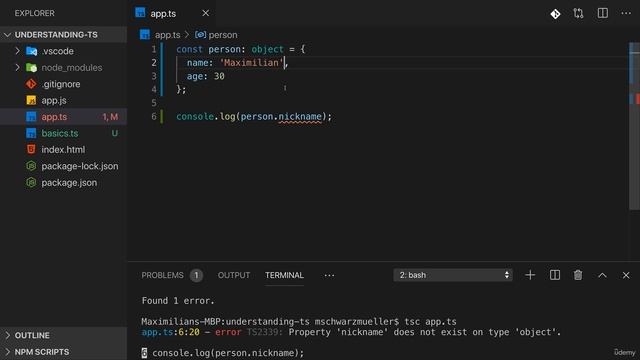The width and height of the screenshot is (640, 360).
Task: Click the node icon beside package.json
Action: pos(31,182)
